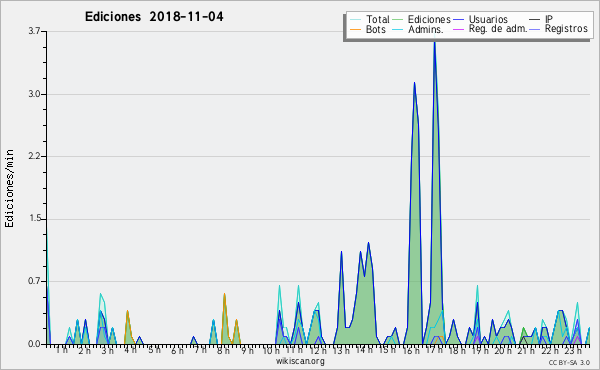Click the '23 h' x-axis label

(x=573, y=350)
